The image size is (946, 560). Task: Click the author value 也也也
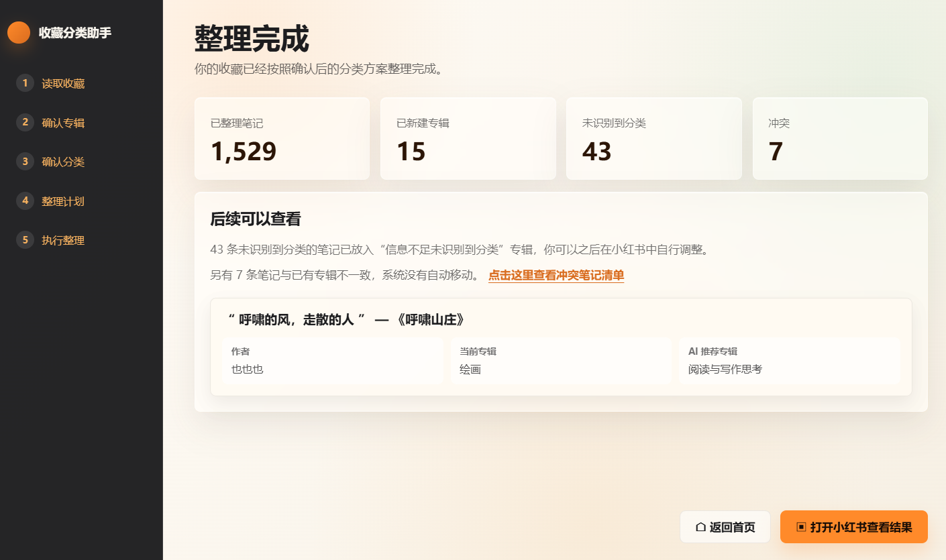[x=248, y=369]
